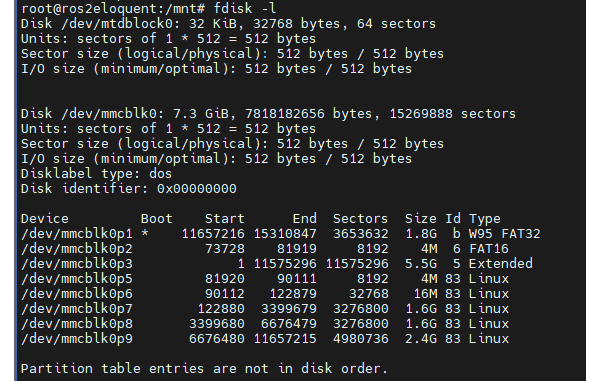
Task: Click the boot asterisk flag for mmcblk0p1
Action: click(x=145, y=233)
